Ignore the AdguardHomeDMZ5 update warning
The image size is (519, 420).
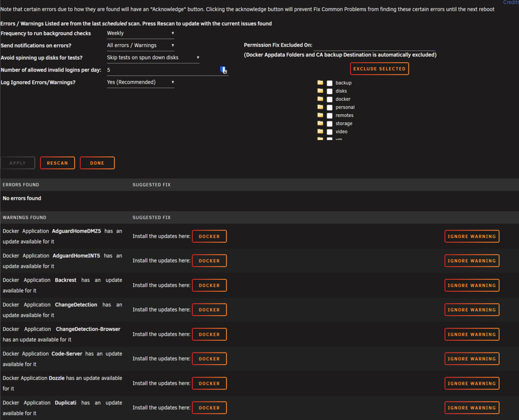click(472, 236)
